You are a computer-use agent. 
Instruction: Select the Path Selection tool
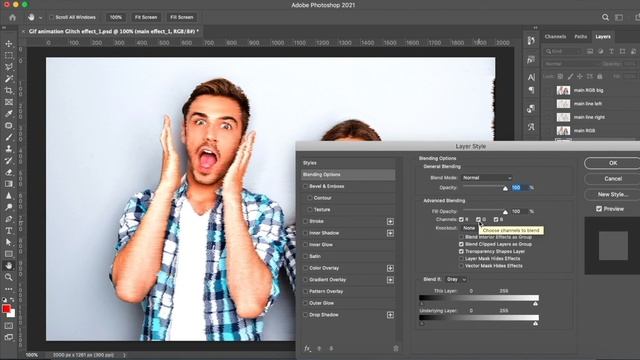tap(9, 242)
